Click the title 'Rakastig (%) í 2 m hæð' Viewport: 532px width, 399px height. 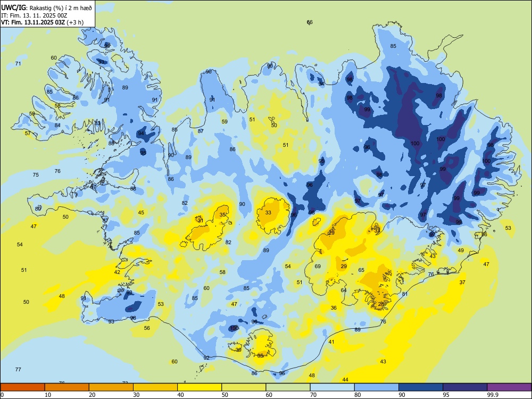coord(61,8)
